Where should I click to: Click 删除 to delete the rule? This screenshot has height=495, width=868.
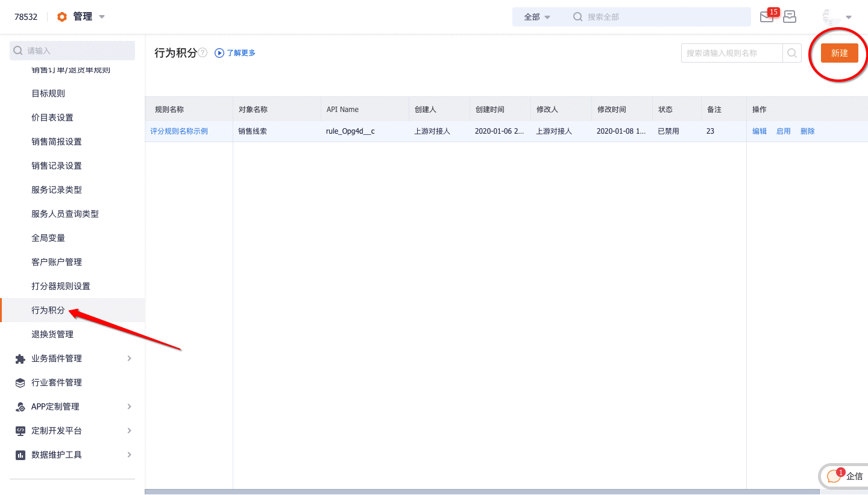point(808,131)
